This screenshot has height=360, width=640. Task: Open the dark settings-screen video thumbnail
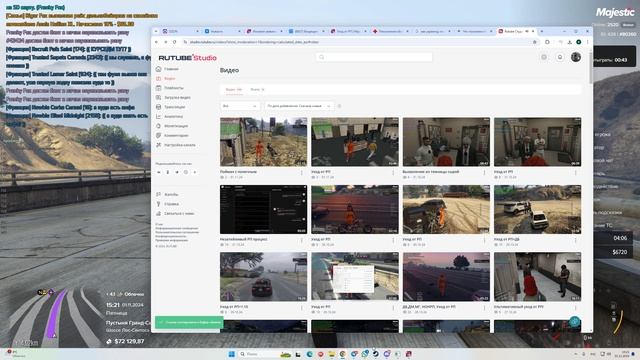click(x=263, y=209)
